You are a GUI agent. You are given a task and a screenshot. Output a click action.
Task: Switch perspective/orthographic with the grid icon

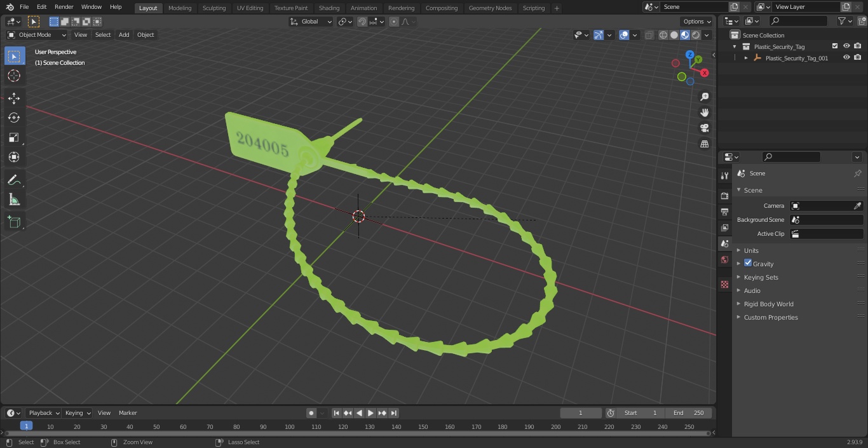click(x=704, y=144)
